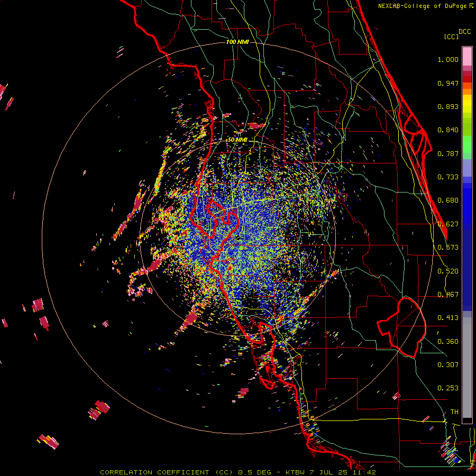Click the 0.520 scale value
The height and width of the screenshot is (476, 476).
click(448, 271)
